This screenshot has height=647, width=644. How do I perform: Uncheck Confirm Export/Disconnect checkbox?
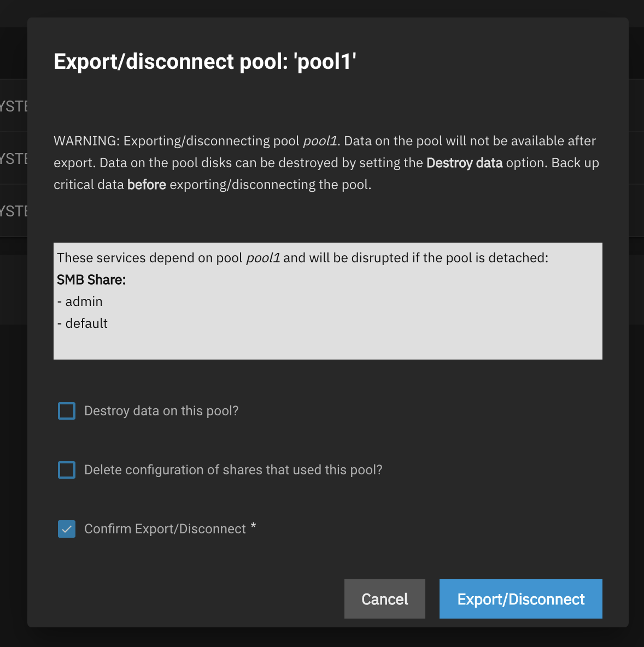click(67, 529)
